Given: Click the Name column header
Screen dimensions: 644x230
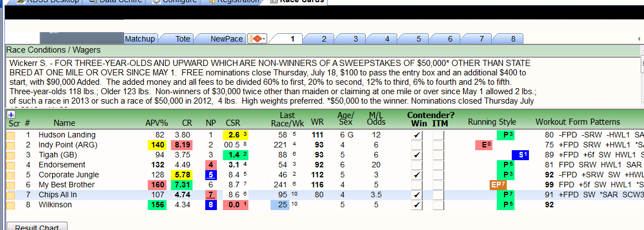Looking at the screenshot, I should [x=64, y=122].
